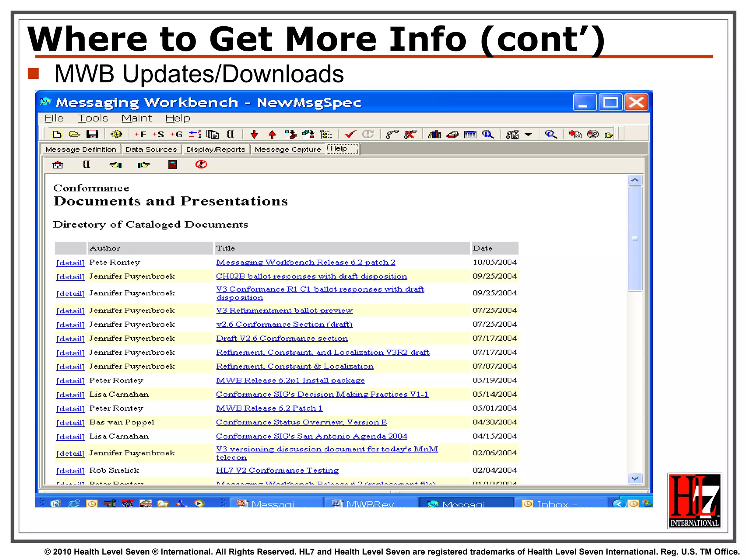Viewport: 747px width, 560px height.
Task: Click the vertical scrollbar thumb
Action: pos(635,238)
